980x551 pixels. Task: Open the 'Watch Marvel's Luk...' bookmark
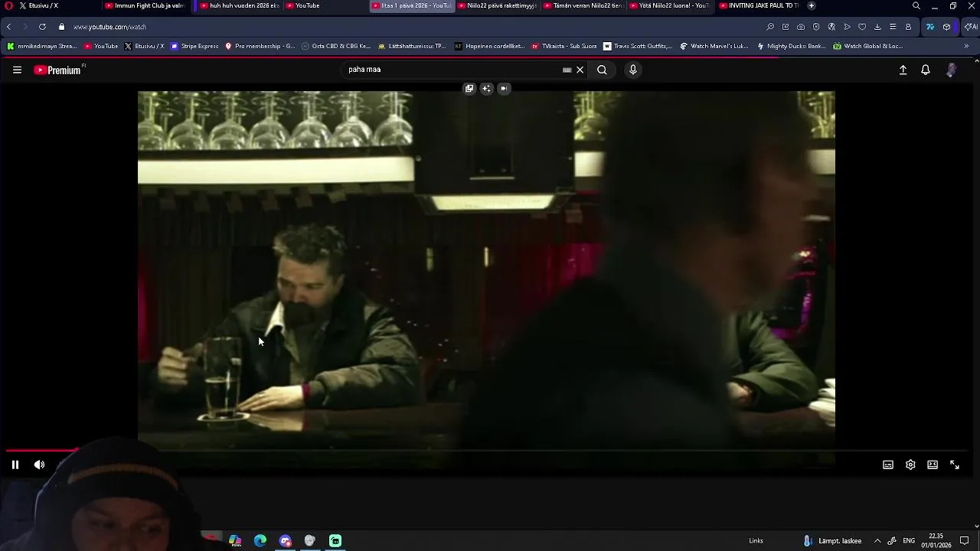point(714,46)
